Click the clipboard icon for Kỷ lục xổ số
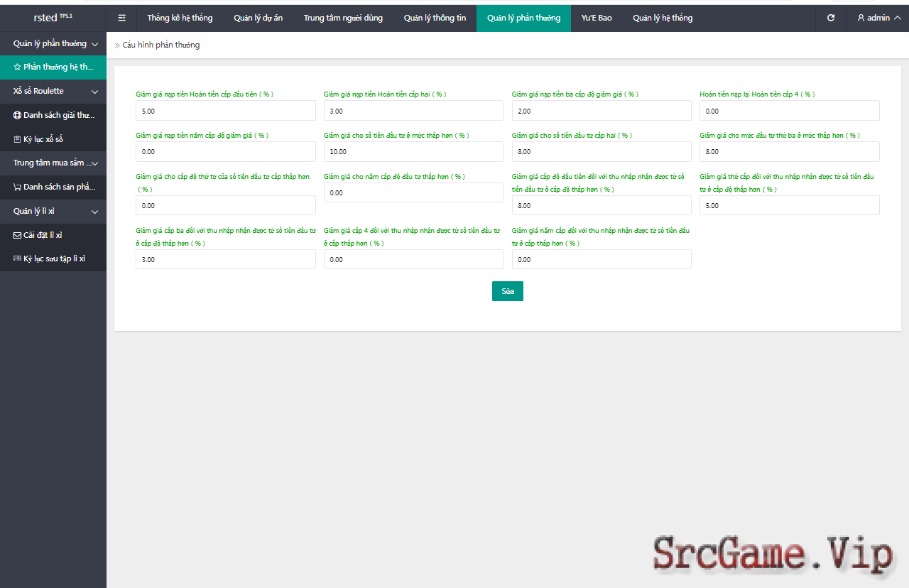 (x=17, y=139)
